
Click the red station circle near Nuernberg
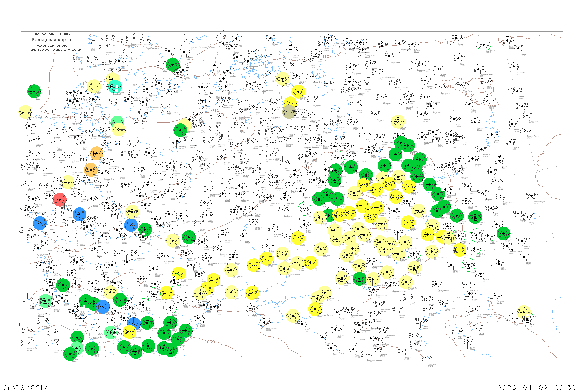click(60, 200)
